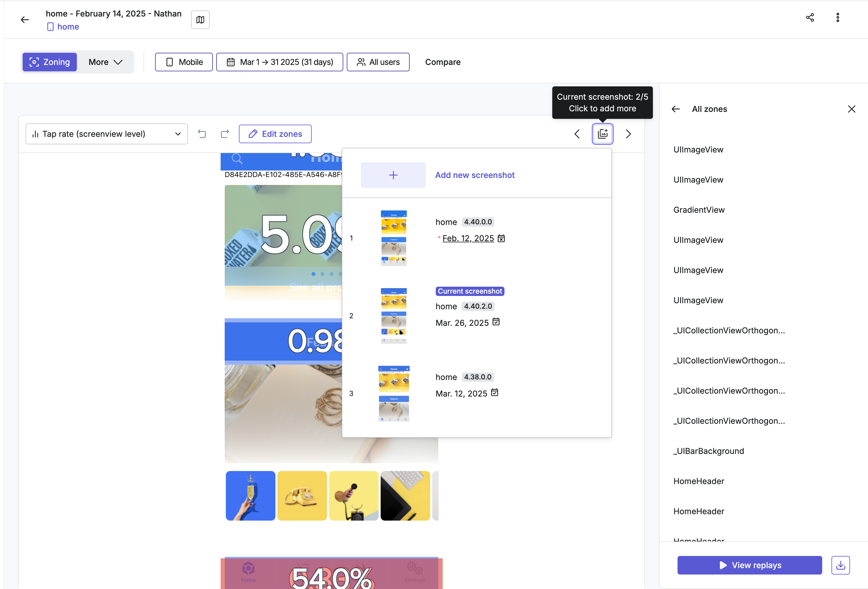Select the first HomeHeader zone
This screenshot has height=589, width=868.
[698, 481]
